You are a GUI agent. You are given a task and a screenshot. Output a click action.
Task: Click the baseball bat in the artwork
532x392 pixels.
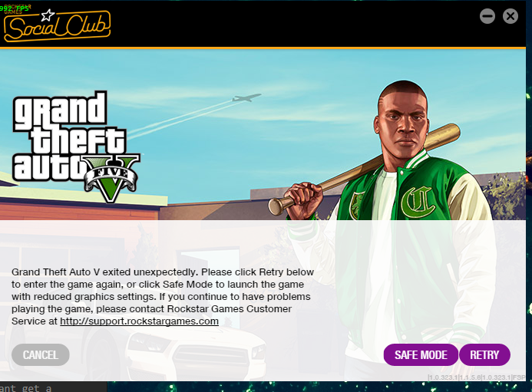pyautogui.click(x=364, y=169)
